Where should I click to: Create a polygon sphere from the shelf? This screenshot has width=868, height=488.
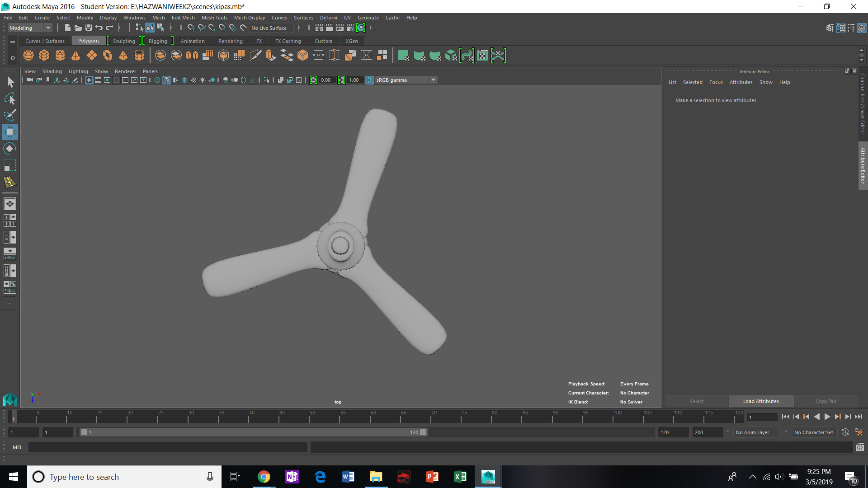28,55
